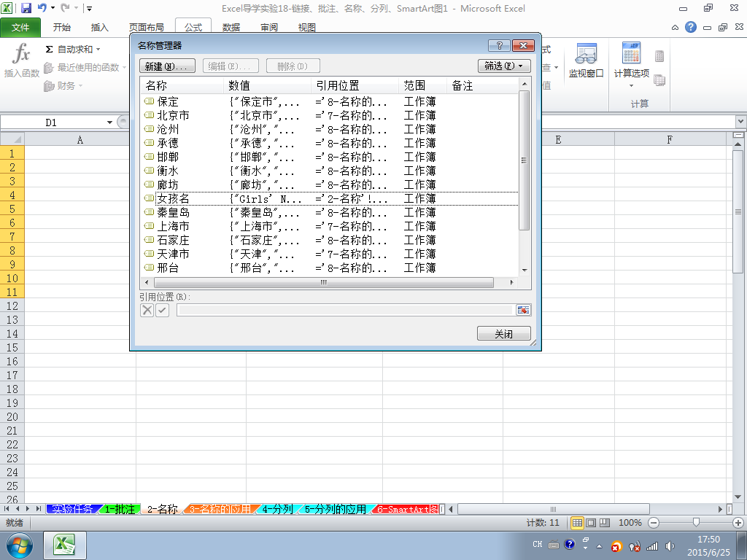This screenshot has width=747, height=560.
Task: Click the zoom in plus icon
Action: [738, 523]
